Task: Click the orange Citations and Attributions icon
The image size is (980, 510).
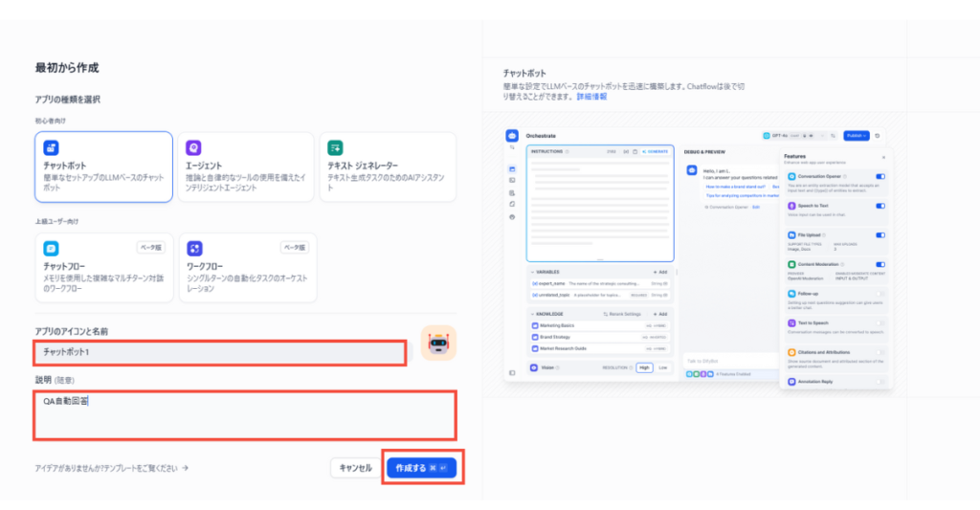Action: tap(791, 352)
